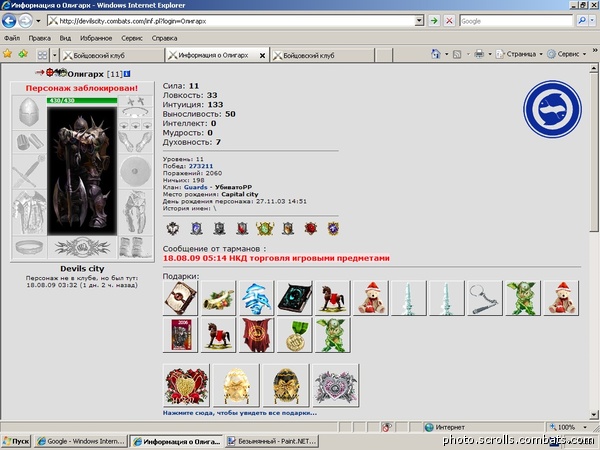Switch to Google Internet Explorer taskbar window
600x450 pixels.
click(x=80, y=441)
